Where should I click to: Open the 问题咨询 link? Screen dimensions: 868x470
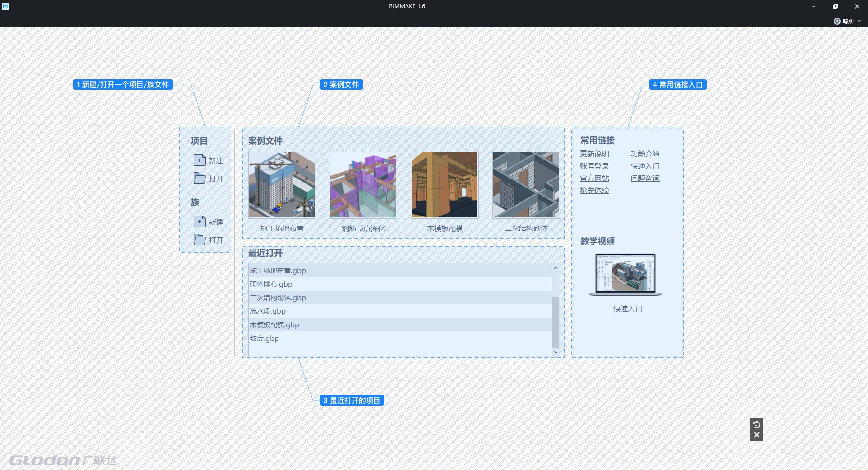click(645, 179)
